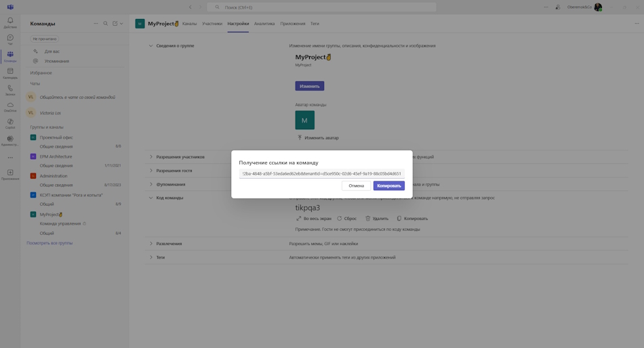Click the Чаты section label

(35, 83)
